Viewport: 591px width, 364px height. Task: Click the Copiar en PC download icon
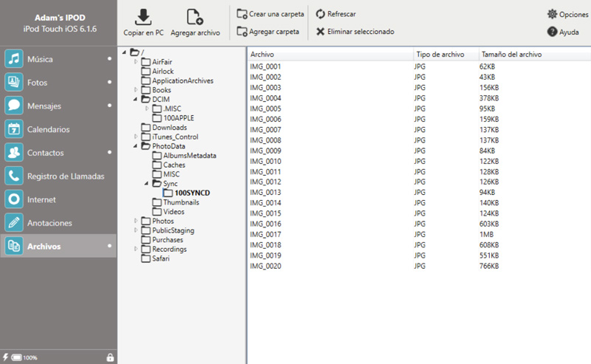[x=143, y=17]
